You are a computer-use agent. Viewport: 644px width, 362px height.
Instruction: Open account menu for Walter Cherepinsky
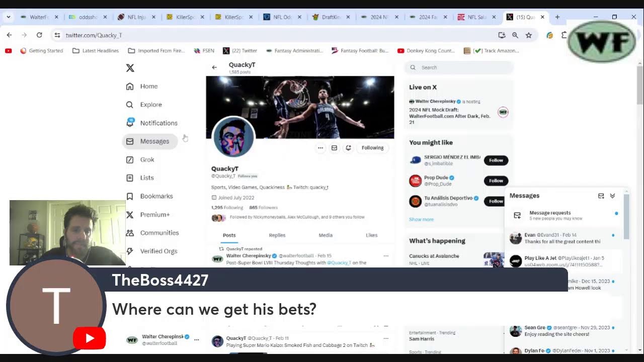(x=196, y=340)
